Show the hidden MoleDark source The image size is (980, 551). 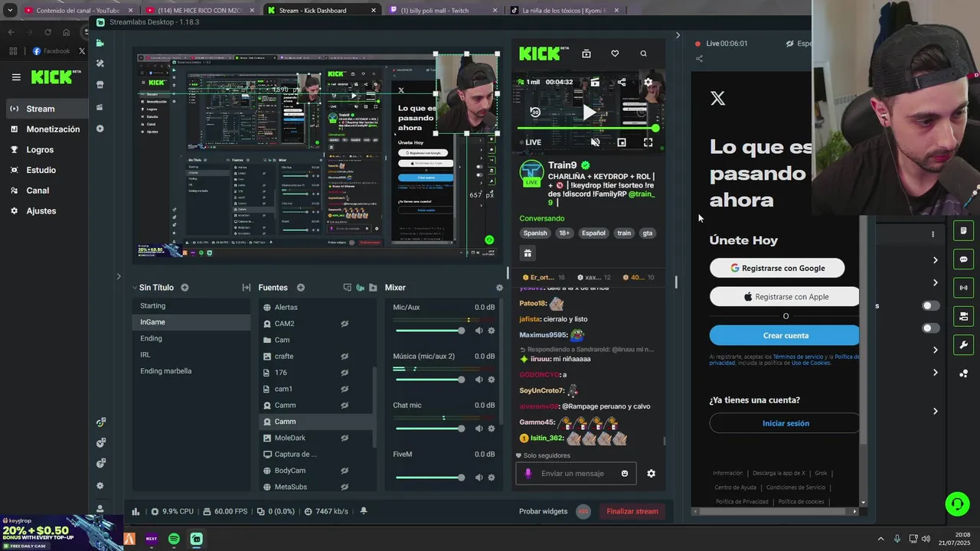click(x=345, y=438)
